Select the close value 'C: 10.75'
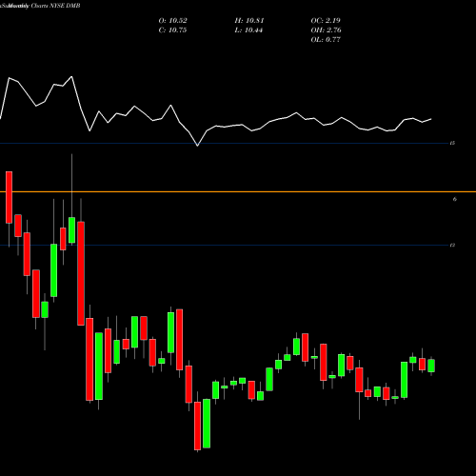Screen dimensions: 476x476 (x=172, y=30)
